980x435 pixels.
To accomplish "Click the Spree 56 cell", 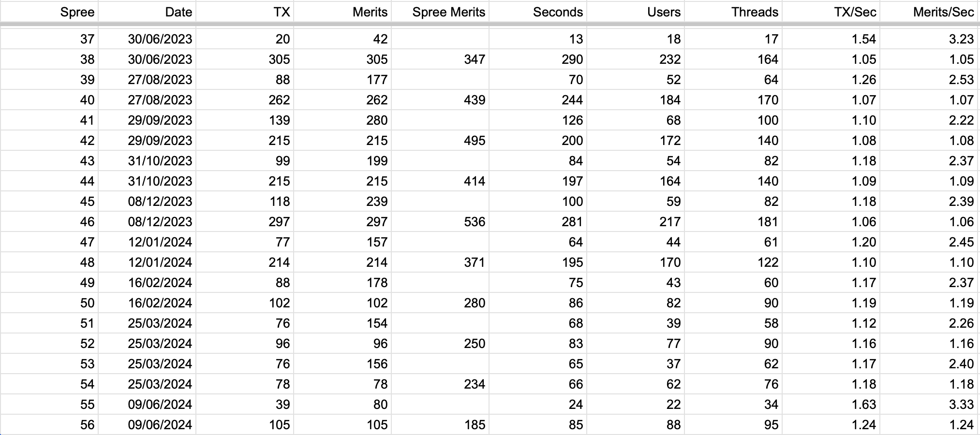I will coord(49,424).
